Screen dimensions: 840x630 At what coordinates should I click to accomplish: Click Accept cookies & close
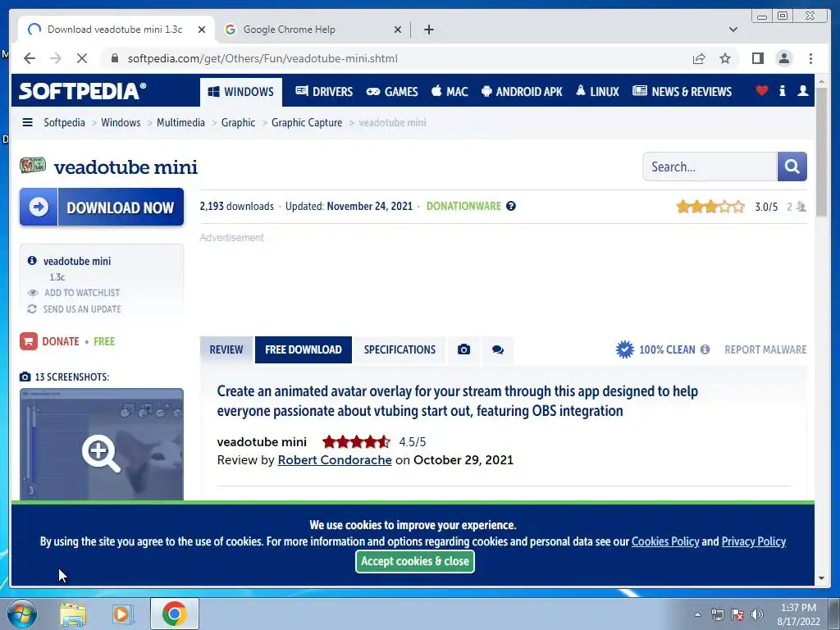(x=414, y=561)
